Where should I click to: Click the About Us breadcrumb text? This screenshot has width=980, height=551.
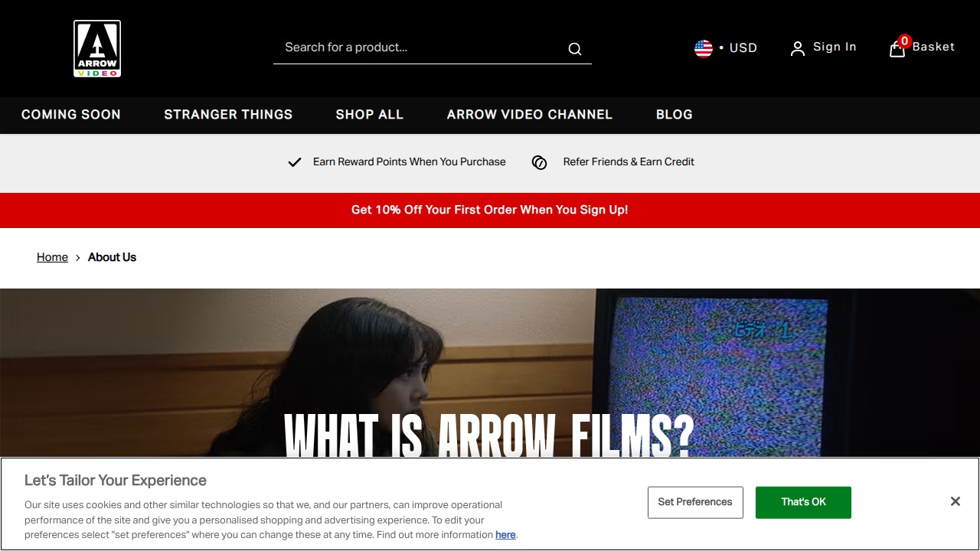[112, 257]
